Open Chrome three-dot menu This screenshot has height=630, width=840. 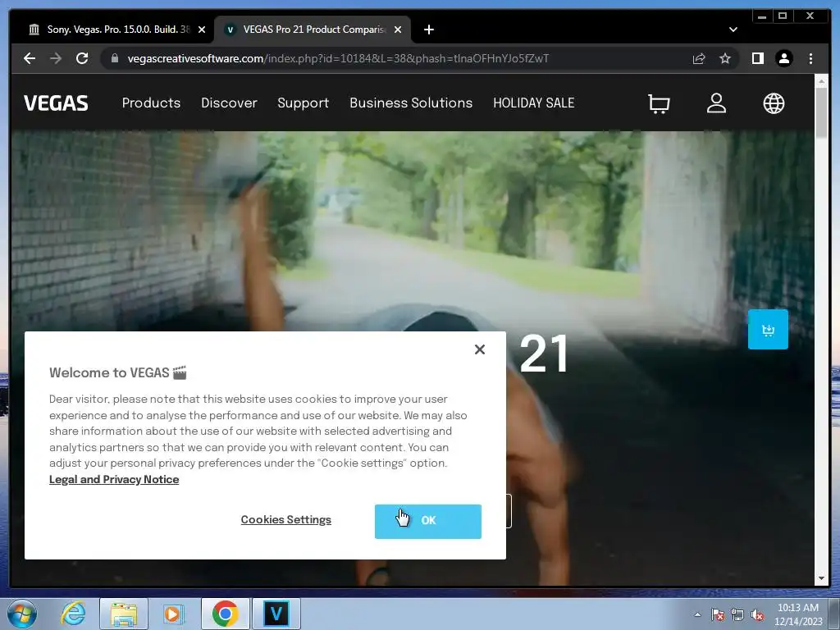coord(810,58)
